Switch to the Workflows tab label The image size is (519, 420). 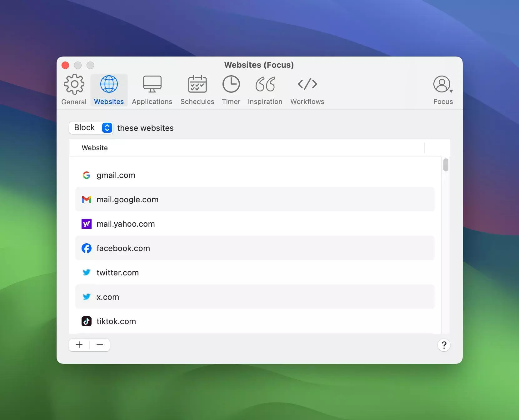pos(307,102)
